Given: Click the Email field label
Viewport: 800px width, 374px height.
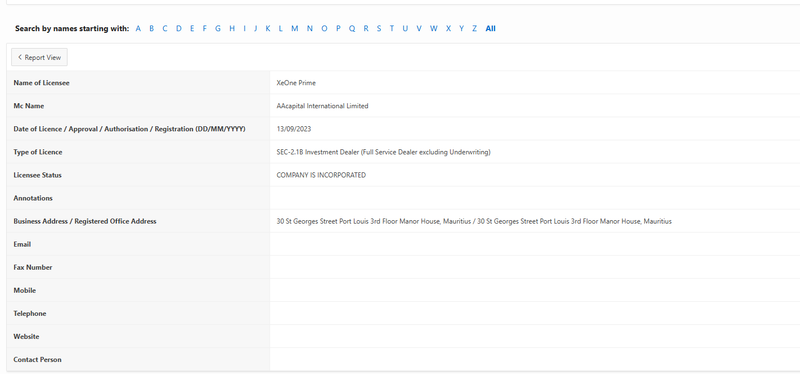Looking at the screenshot, I should point(22,244).
